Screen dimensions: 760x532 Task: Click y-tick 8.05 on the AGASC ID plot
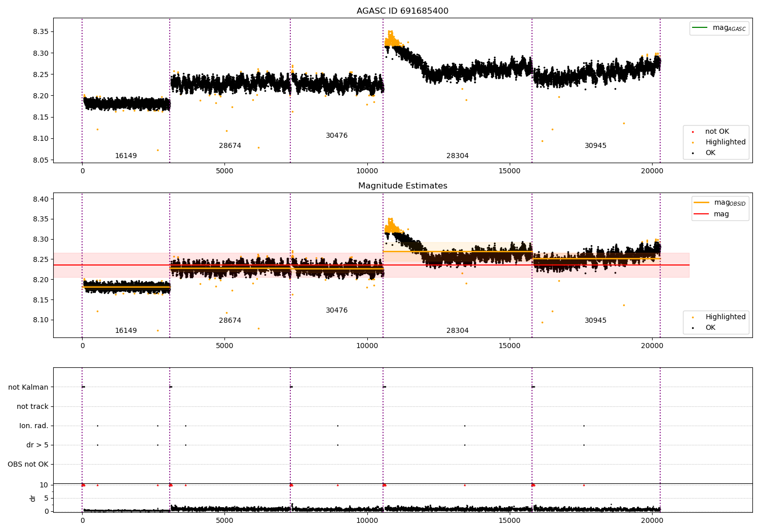(x=40, y=161)
